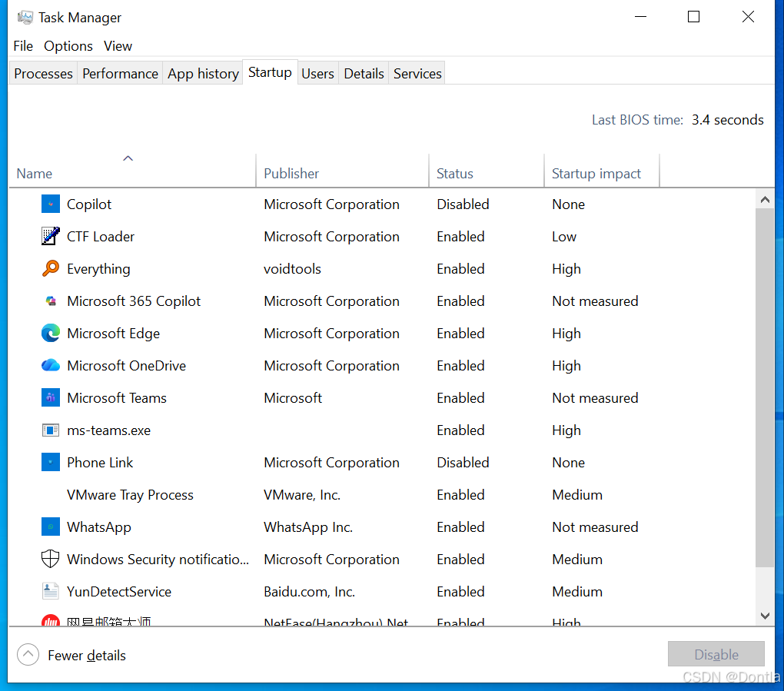Select the Microsoft 365 Copilot entry
The height and width of the screenshot is (691, 784).
click(x=134, y=301)
